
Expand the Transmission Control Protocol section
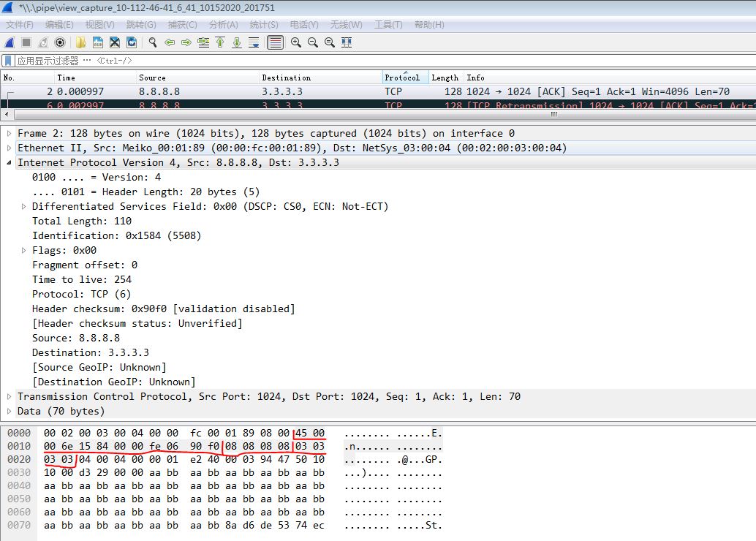(x=8, y=396)
